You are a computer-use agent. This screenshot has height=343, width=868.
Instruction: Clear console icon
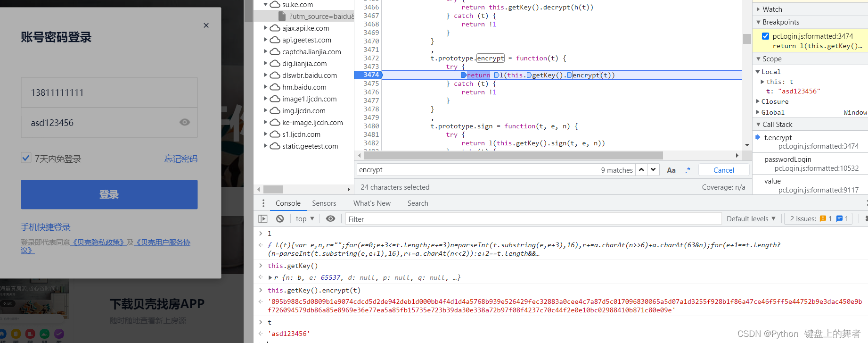tap(280, 219)
